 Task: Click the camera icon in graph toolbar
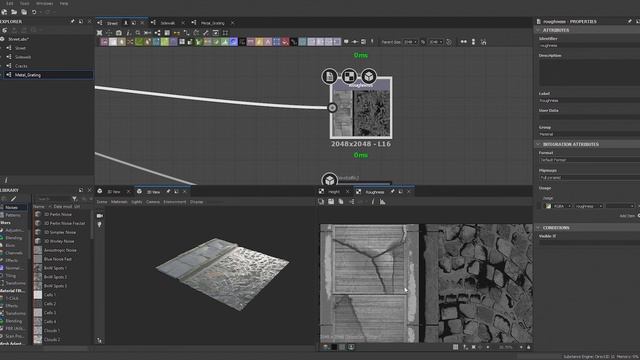(119, 33)
